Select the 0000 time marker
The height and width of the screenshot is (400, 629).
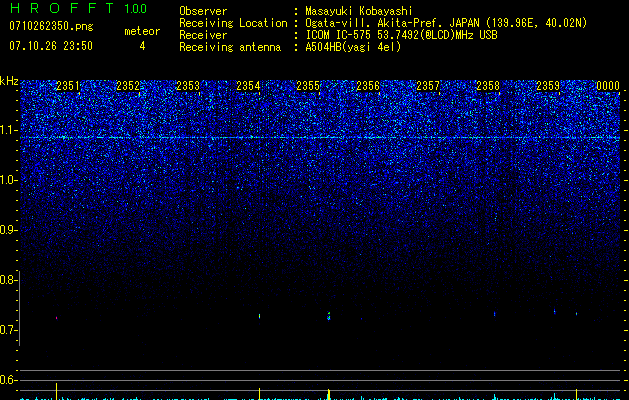[608, 86]
